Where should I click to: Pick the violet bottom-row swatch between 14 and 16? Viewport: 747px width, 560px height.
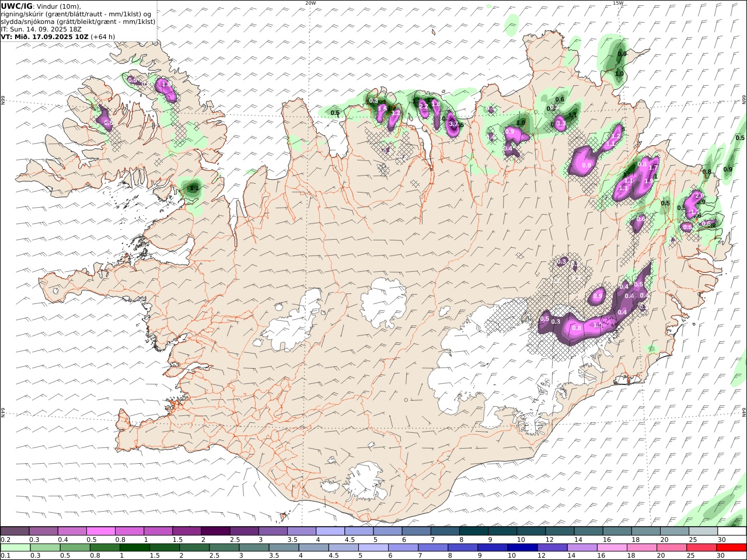581,548
